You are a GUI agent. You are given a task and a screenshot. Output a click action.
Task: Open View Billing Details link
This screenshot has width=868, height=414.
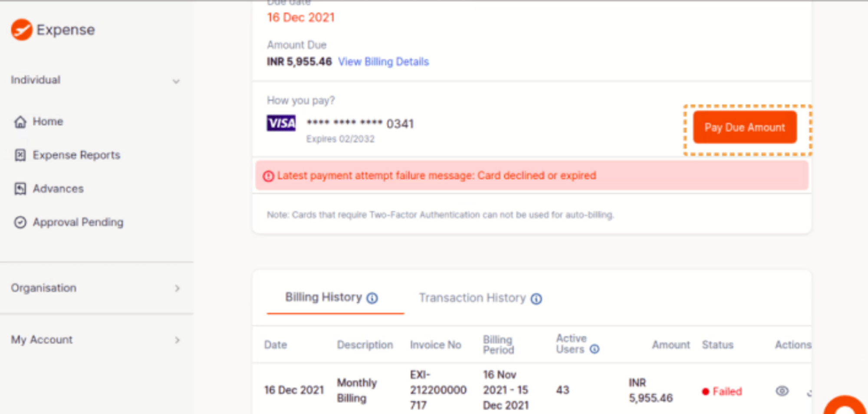[x=384, y=62]
